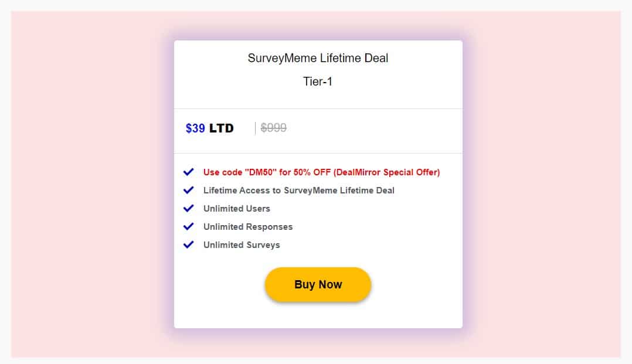Select the Unlimited Users feature line

pos(236,208)
